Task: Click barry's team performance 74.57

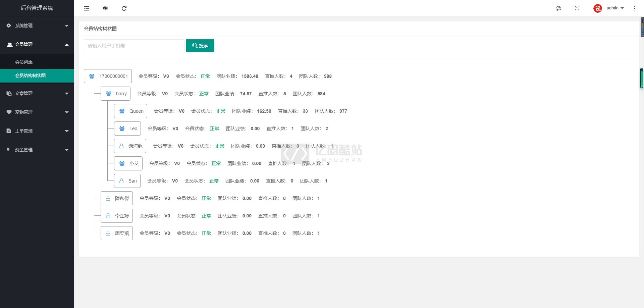Action: pos(246,94)
